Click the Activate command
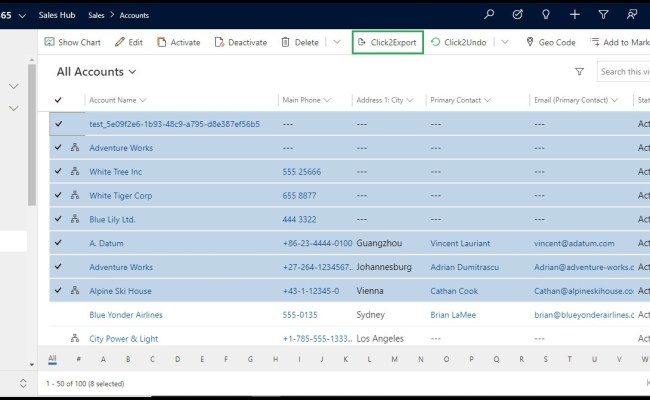Image resolution: width=650 pixels, height=400 pixels. [179, 42]
